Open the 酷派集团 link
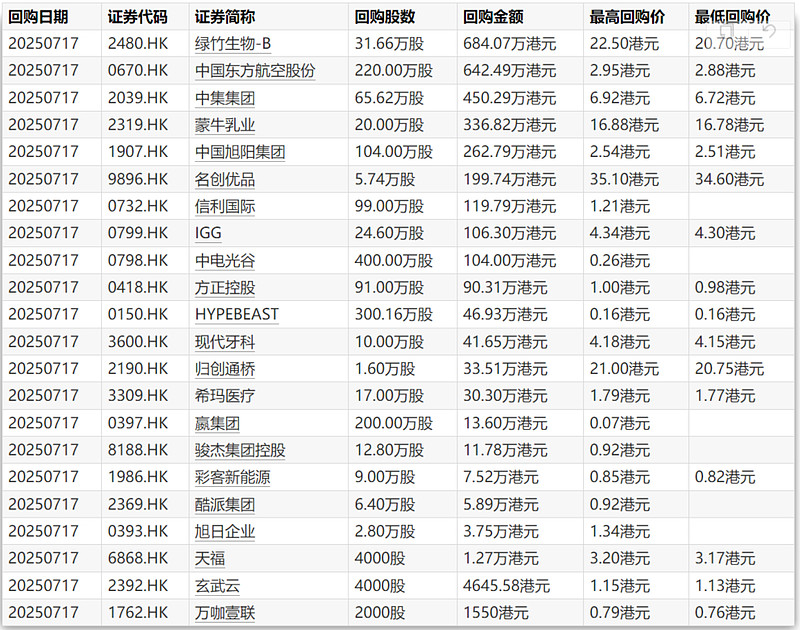 [225, 505]
